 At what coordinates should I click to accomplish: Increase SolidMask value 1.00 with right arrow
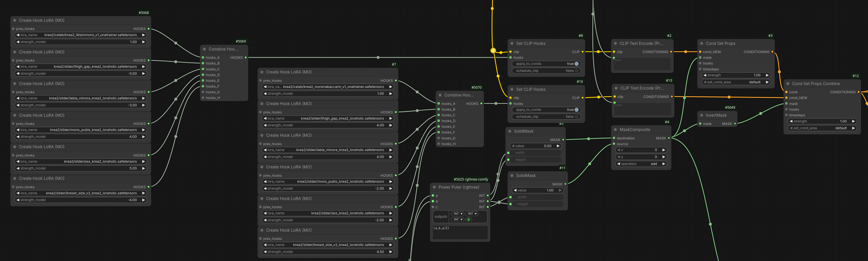(x=560, y=190)
